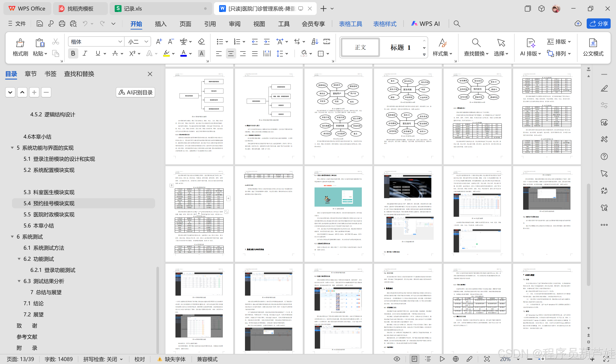Click the clear formatting eraser icon
Image resolution: width=616 pixels, height=364 pixels.
tap(201, 41)
